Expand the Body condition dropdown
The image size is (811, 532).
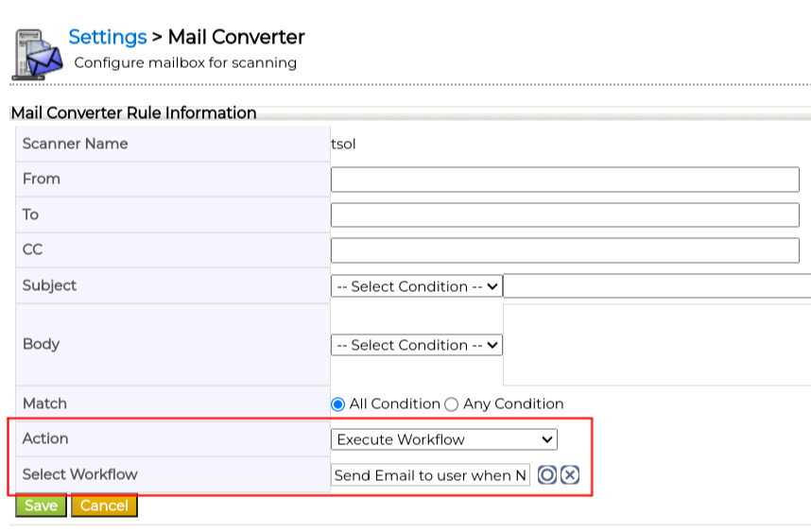(417, 345)
